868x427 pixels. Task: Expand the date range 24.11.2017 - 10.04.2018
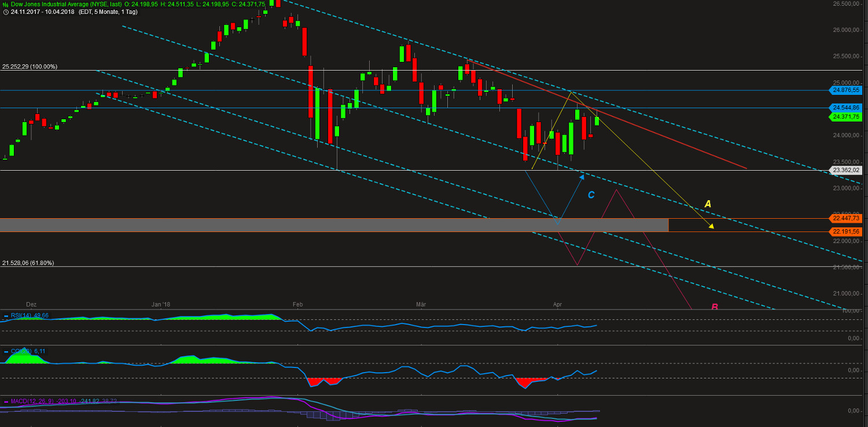pyautogui.click(x=43, y=11)
